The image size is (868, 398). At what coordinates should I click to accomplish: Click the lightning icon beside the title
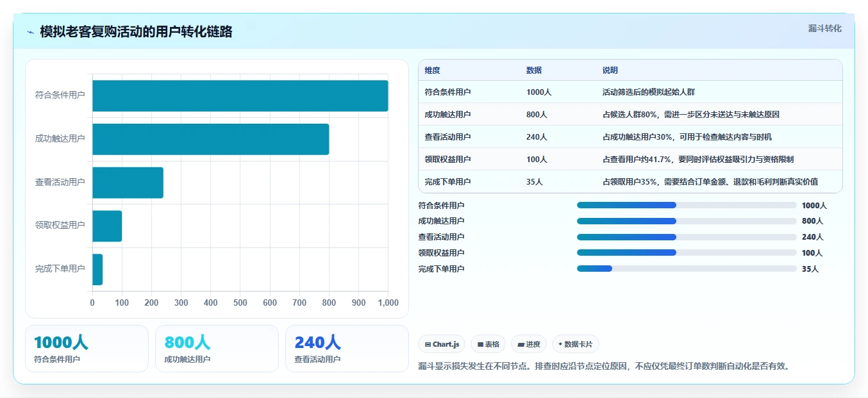[30, 32]
